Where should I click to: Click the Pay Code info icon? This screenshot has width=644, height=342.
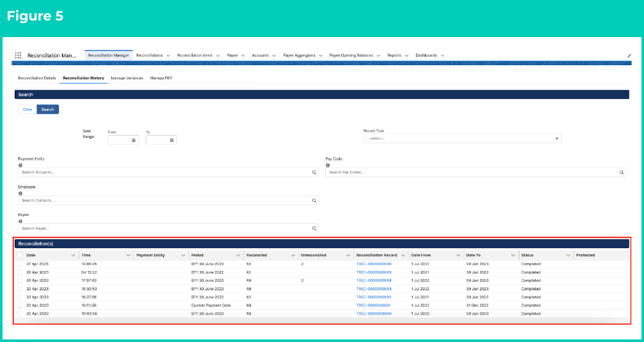[x=328, y=165]
